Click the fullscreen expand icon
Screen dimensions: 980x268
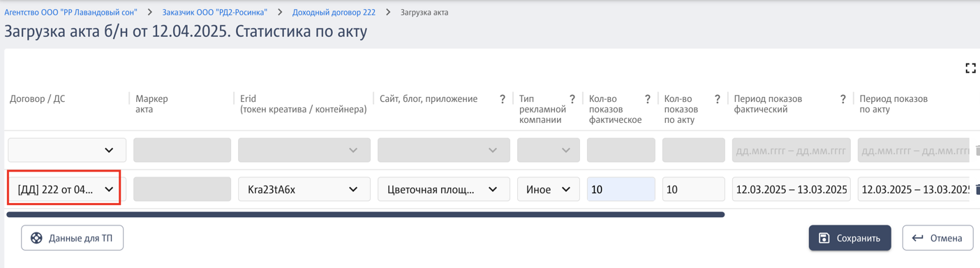(x=970, y=68)
